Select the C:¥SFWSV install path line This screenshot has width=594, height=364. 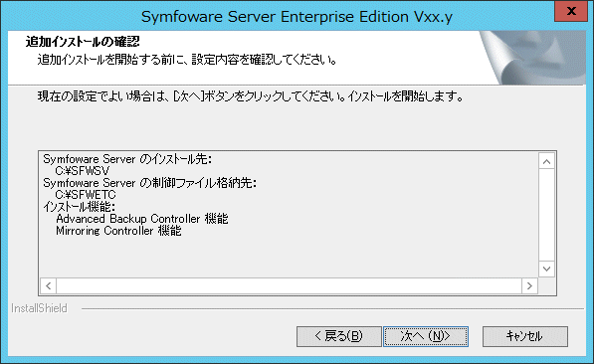(83, 171)
